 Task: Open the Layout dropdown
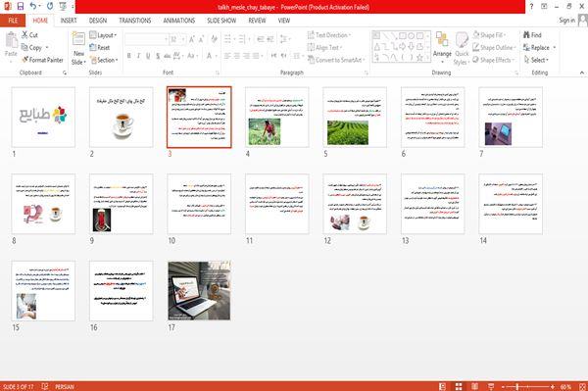[103, 35]
